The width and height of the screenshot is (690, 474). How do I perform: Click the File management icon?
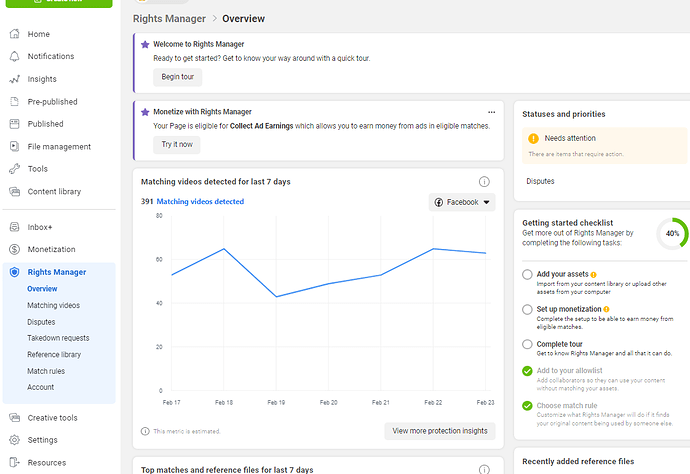[15, 147]
